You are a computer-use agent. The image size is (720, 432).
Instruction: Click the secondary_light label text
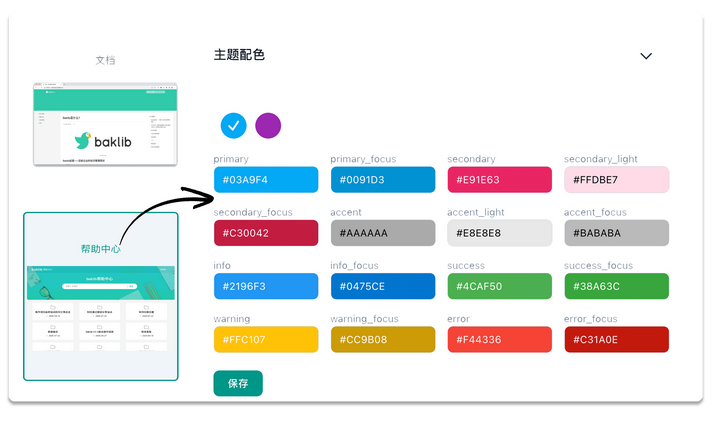[601, 159]
